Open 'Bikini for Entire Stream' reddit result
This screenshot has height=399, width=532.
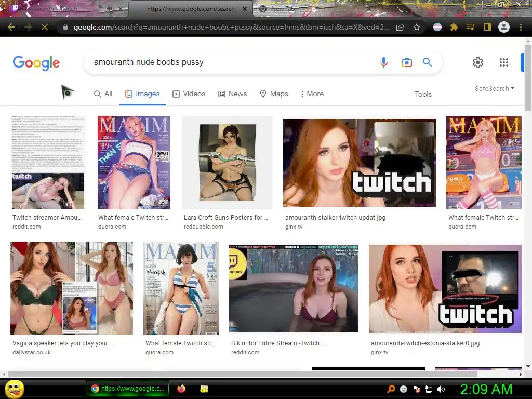click(278, 343)
